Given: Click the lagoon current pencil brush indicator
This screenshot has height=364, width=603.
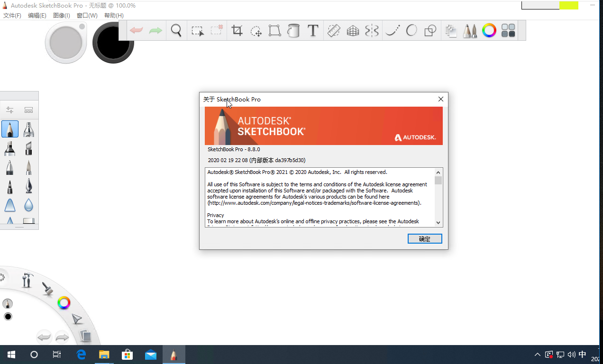Looking at the screenshot, I should click(8, 303).
